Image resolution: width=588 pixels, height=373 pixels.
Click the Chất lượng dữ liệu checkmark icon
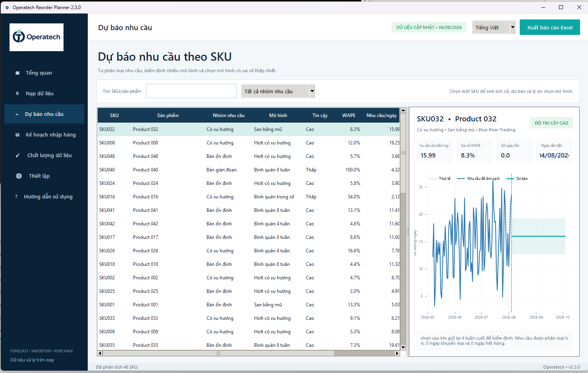click(x=17, y=156)
